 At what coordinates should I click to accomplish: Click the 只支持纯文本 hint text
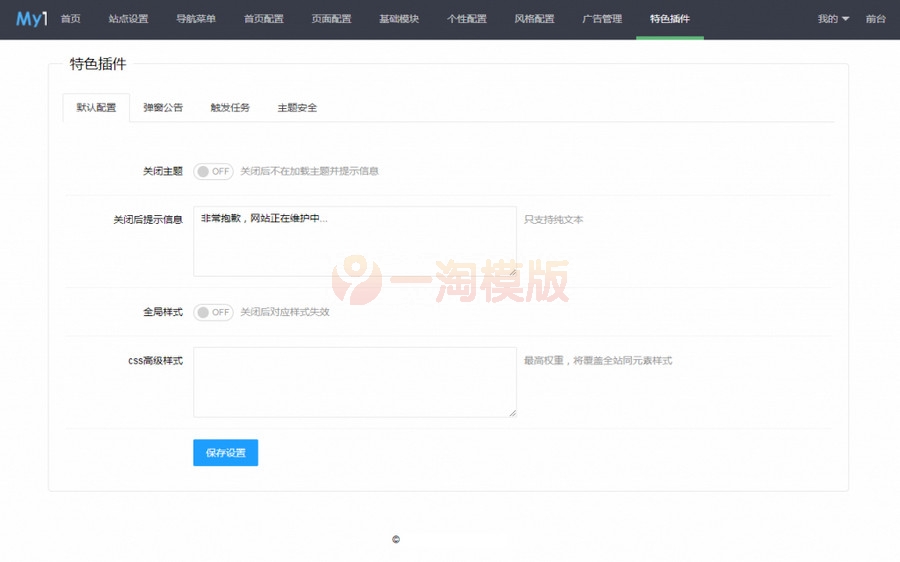point(553,220)
